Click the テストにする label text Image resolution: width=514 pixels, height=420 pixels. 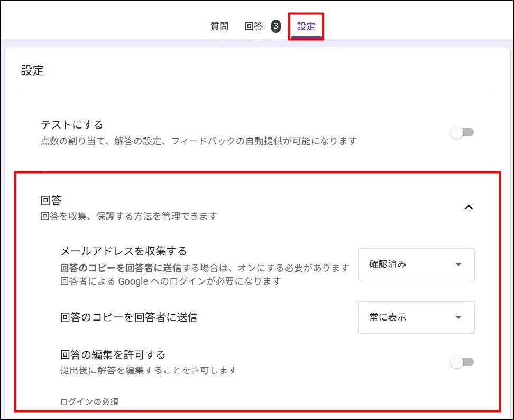72,125
